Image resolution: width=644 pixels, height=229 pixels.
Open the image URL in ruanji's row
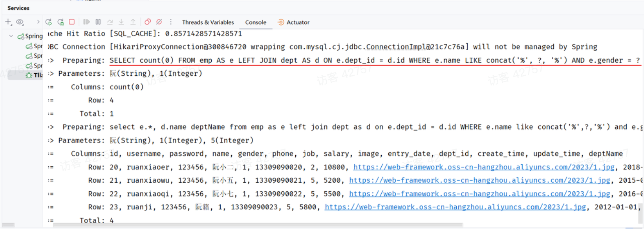[x=455, y=207]
